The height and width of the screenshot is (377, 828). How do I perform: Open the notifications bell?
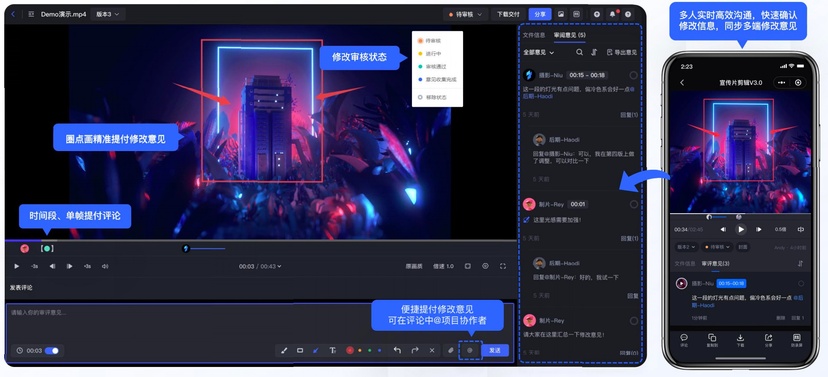(613, 15)
